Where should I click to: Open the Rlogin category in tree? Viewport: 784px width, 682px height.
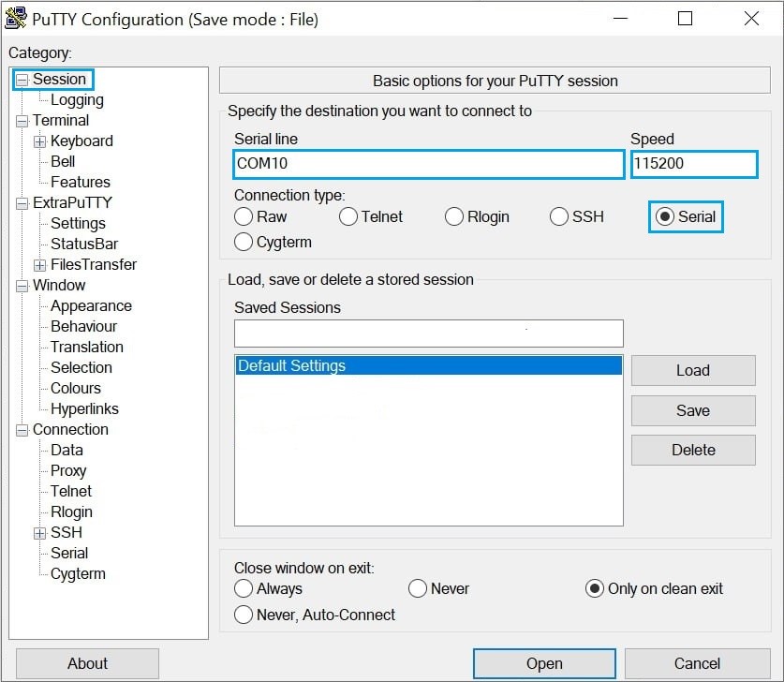(71, 511)
